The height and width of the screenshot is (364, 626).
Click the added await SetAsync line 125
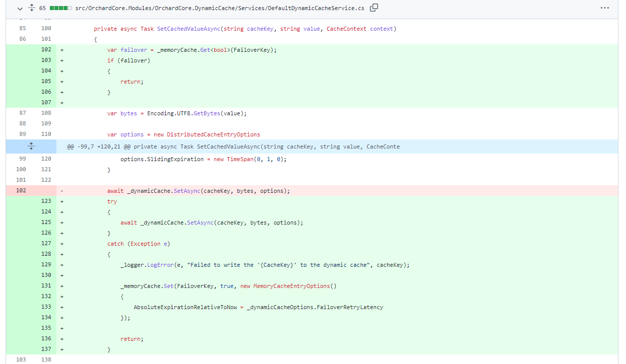click(x=212, y=223)
